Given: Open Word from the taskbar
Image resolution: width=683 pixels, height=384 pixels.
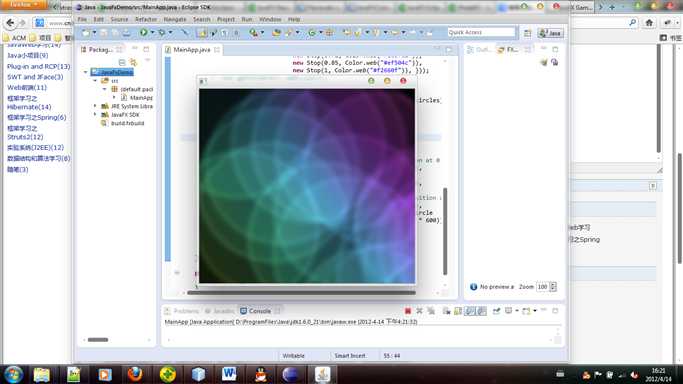Looking at the screenshot, I should click(x=229, y=374).
